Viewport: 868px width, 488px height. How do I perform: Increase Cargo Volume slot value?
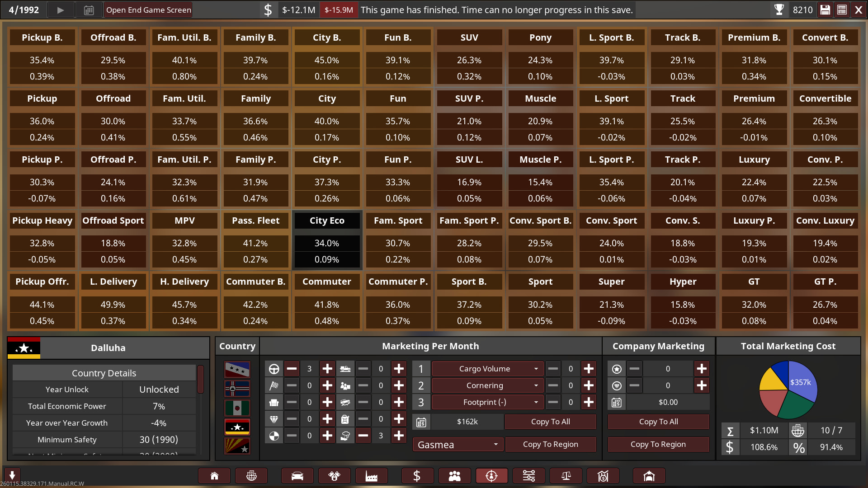(589, 369)
